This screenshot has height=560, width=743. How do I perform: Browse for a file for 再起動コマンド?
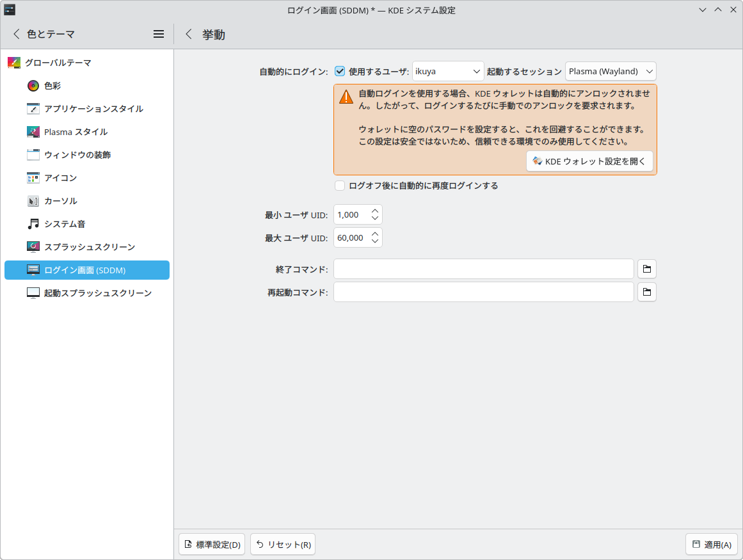click(x=647, y=292)
